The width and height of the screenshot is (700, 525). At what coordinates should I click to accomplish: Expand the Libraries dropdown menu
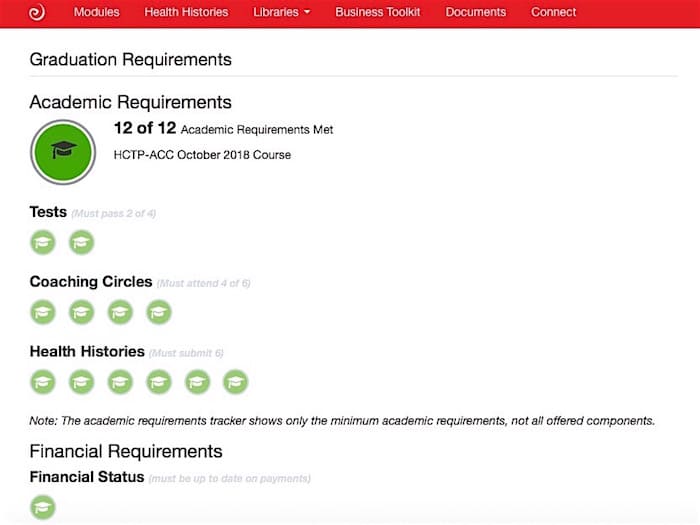coord(281,13)
